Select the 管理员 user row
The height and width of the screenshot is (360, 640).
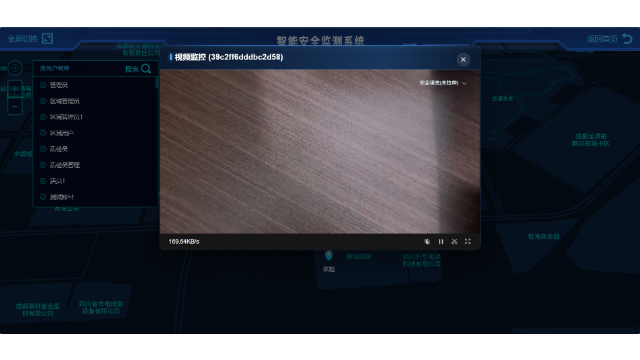[96, 85]
